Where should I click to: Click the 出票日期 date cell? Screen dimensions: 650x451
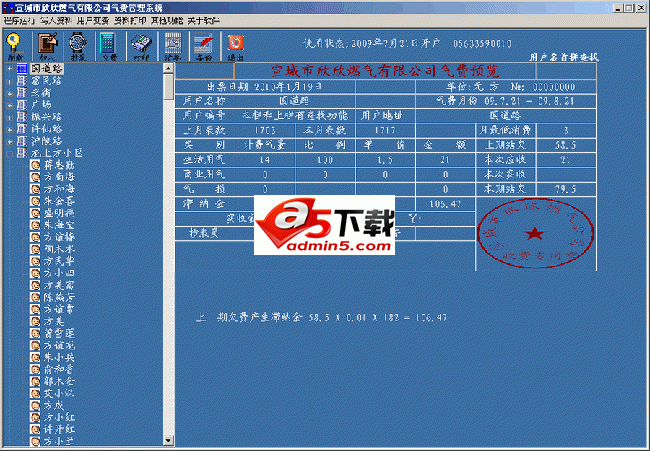click(x=265, y=87)
